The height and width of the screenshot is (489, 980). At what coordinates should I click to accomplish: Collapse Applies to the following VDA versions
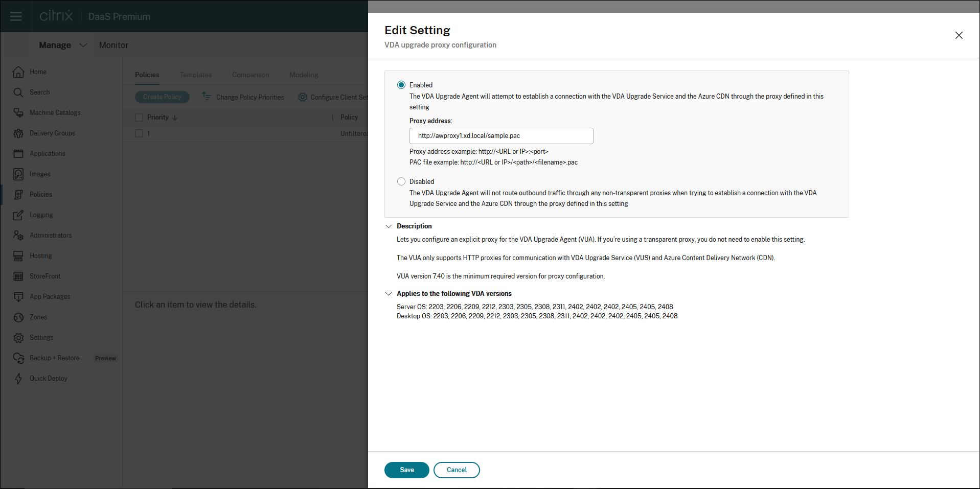click(x=389, y=294)
